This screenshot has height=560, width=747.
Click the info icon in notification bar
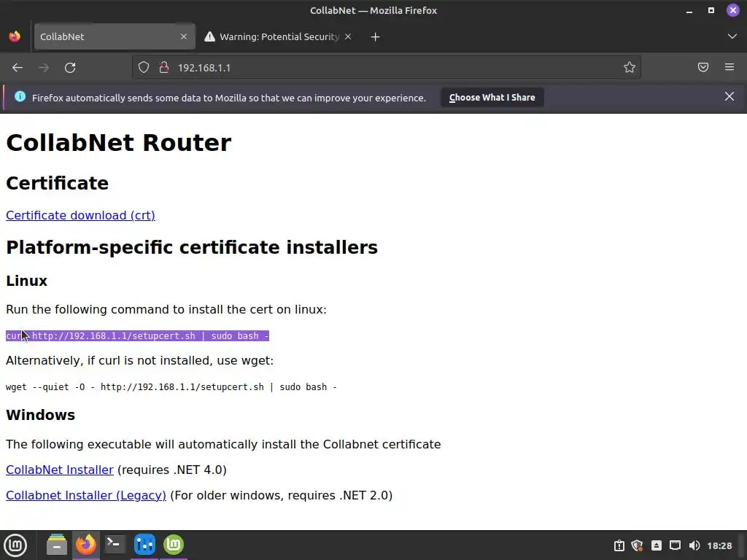coord(20,97)
